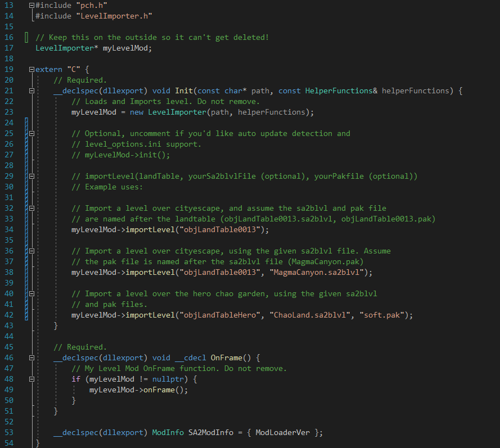Click the __cdecl keyword
This screenshot has height=448, width=500.
point(190,358)
